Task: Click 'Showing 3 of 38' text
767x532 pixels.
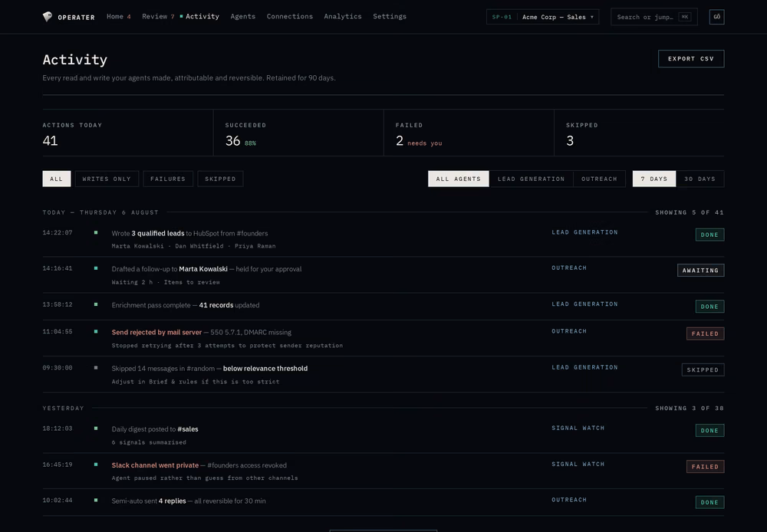Action: [x=690, y=408]
